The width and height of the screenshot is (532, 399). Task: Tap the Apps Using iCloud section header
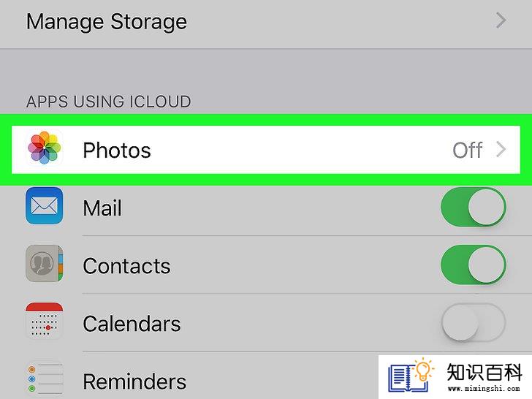(109, 102)
